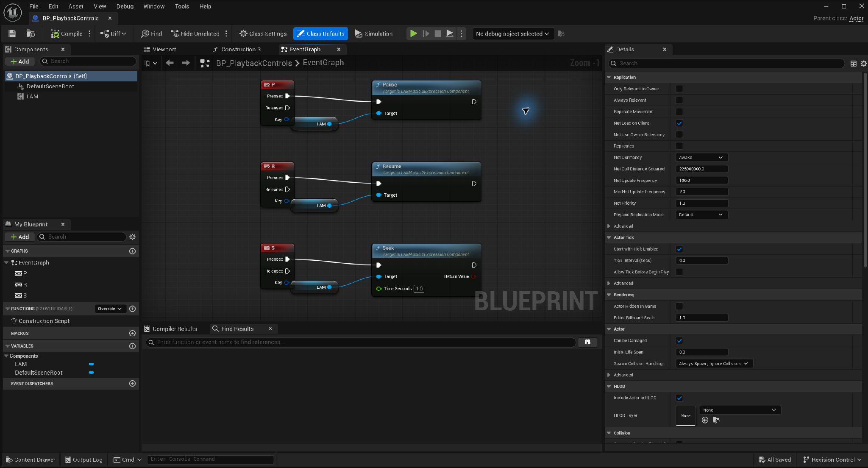Image resolution: width=868 pixels, height=468 pixels.
Task: Click the Eject play icon in the toolbar
Action: (x=450, y=33)
